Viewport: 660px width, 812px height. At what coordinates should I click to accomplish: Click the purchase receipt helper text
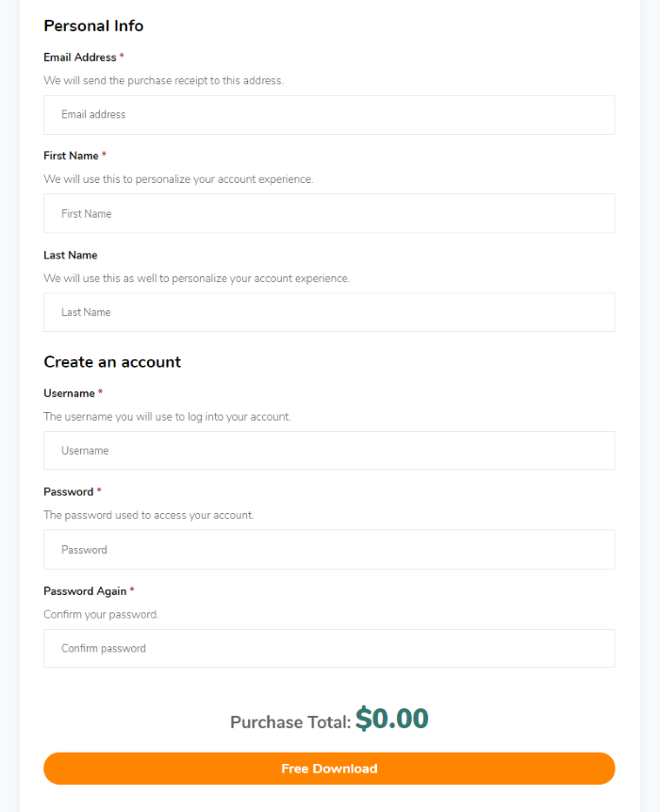coord(163,81)
